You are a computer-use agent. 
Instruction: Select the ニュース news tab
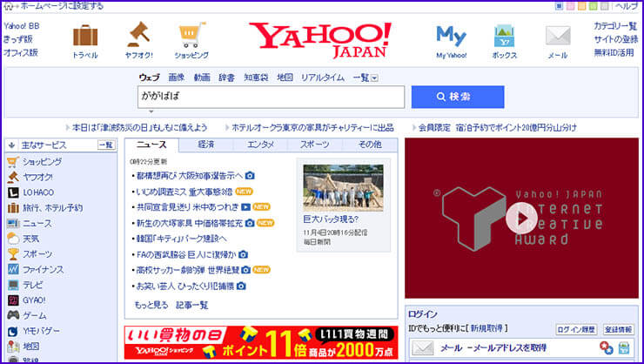151,145
